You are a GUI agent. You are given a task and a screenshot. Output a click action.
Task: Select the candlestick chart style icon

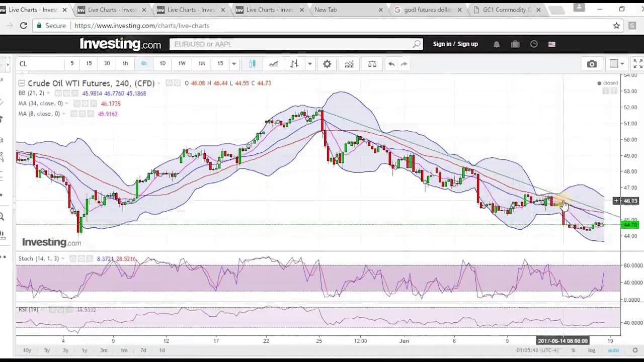tap(252, 64)
